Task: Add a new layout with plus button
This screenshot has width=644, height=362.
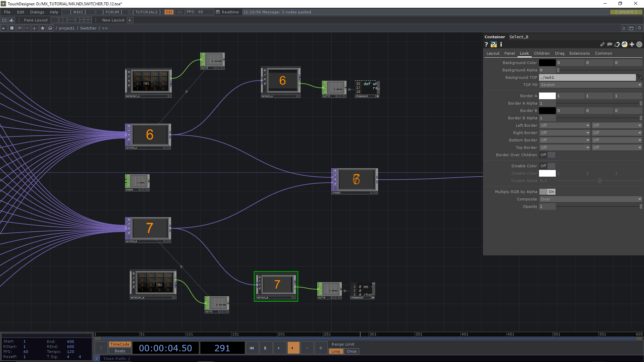Action: click(x=130, y=20)
